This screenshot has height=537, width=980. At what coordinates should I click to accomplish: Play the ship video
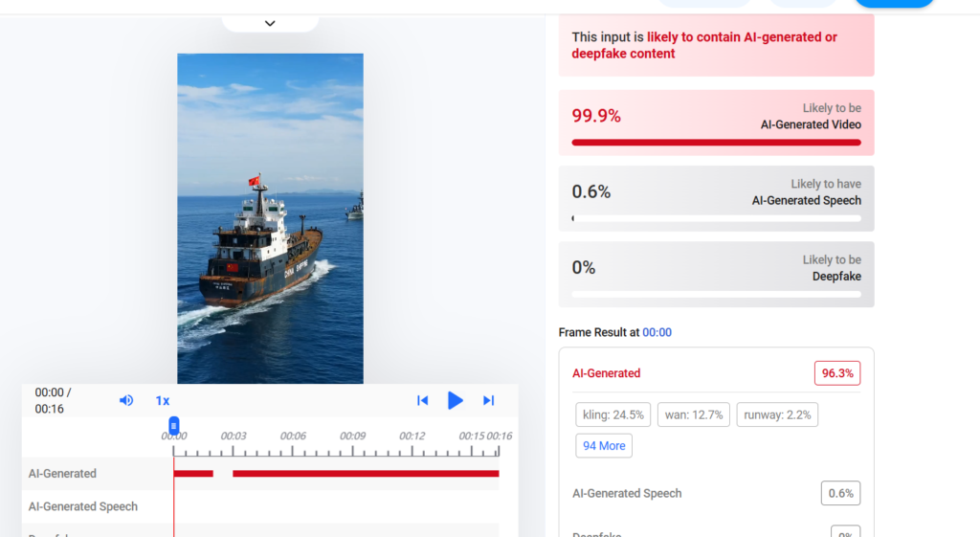[456, 400]
